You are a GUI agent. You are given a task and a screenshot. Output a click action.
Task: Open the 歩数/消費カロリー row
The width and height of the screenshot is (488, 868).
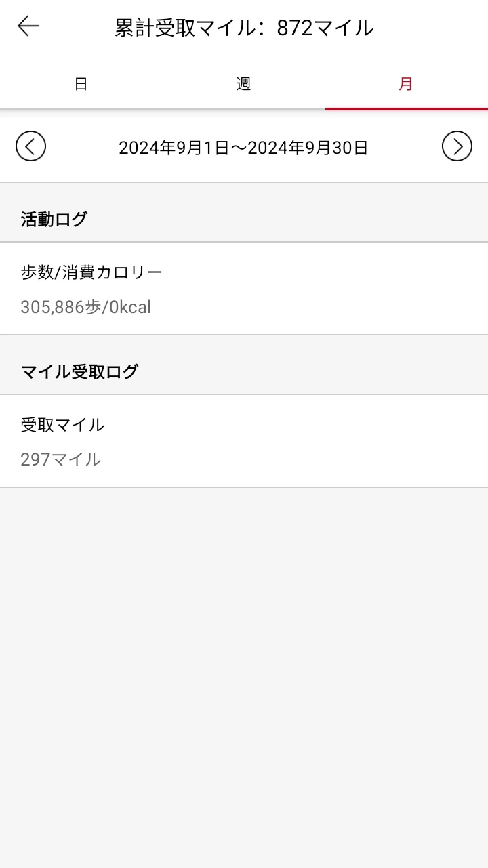pyautogui.click(x=244, y=289)
